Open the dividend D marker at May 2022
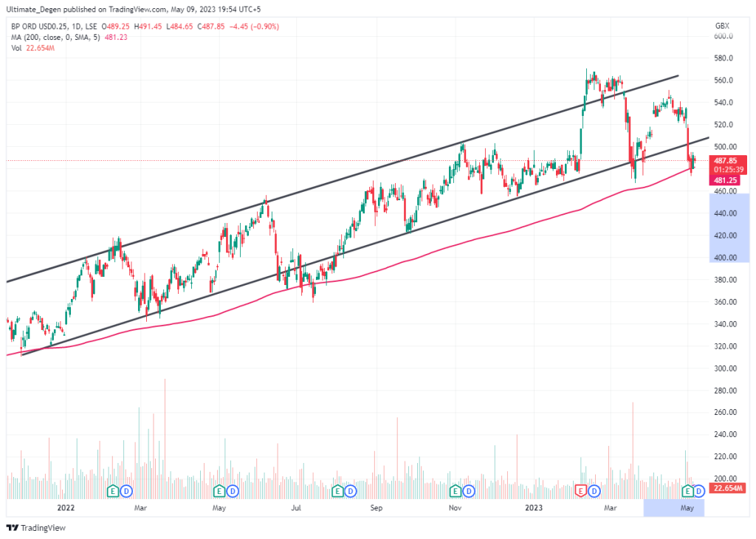Viewport: 756px width, 539px height. [x=233, y=491]
